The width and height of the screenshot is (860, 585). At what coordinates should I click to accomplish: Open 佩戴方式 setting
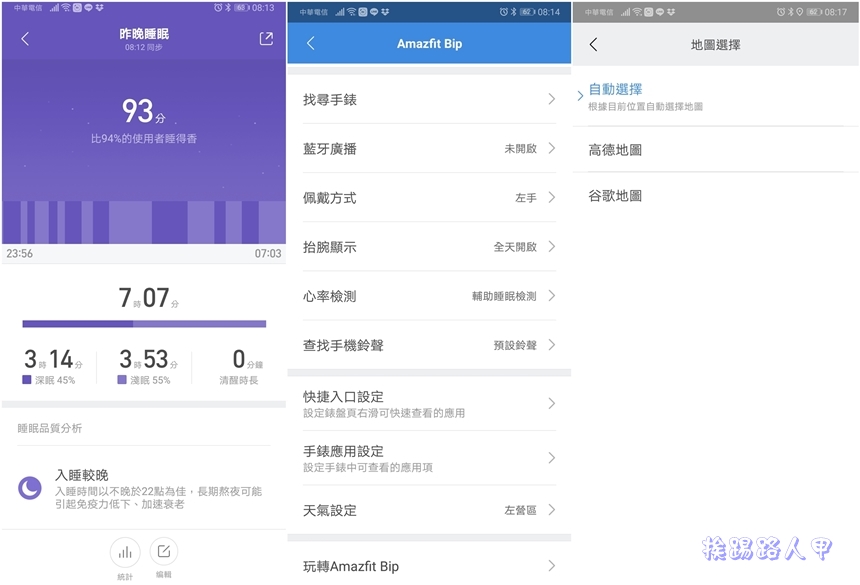click(x=429, y=198)
